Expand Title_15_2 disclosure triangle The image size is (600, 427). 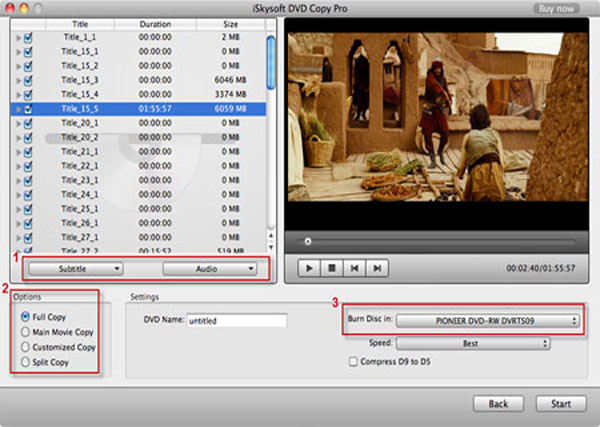[18, 67]
